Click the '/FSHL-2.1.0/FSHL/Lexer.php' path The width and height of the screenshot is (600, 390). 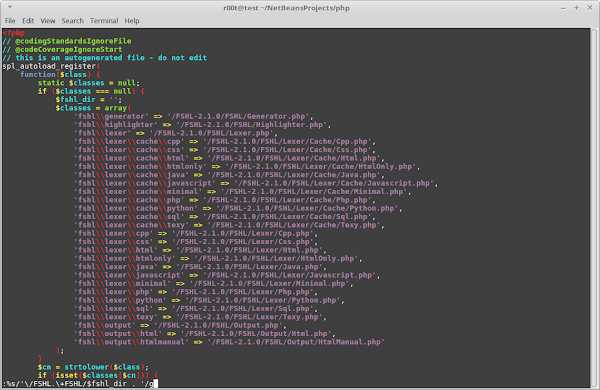[x=213, y=133]
